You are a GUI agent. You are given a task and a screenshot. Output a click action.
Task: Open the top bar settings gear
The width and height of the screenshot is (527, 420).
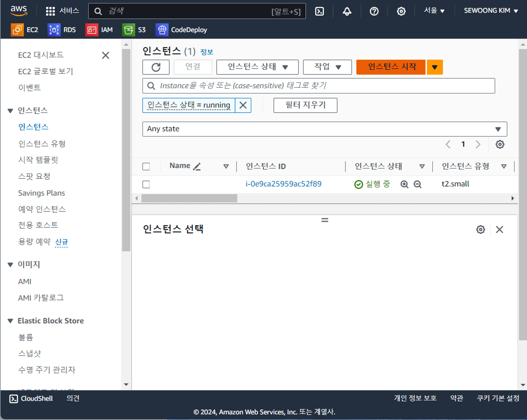coord(401,11)
